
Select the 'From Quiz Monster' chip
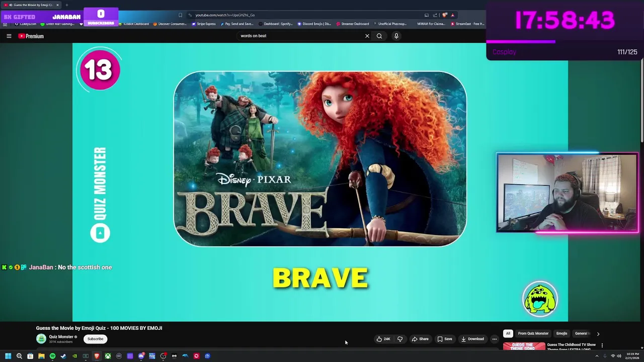coord(533,333)
